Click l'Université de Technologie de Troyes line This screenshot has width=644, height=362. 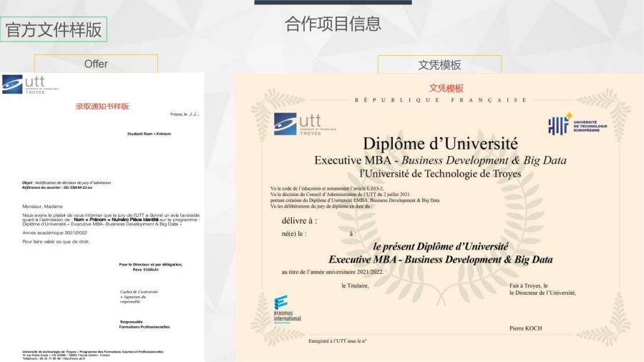[x=440, y=174]
